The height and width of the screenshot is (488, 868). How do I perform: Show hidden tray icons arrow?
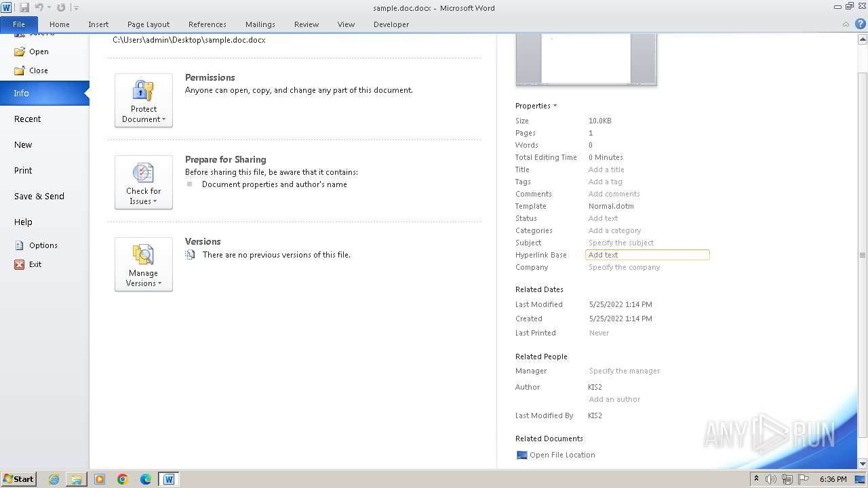[757, 479]
